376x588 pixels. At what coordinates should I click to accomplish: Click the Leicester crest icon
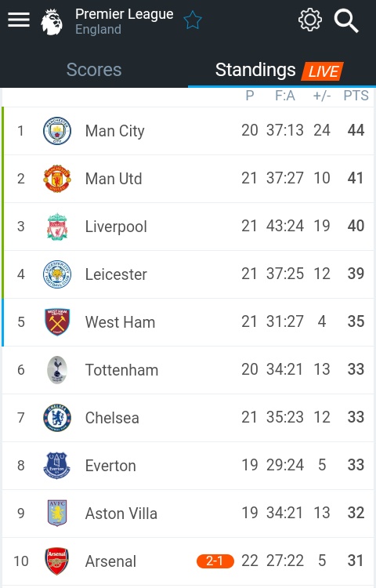point(57,274)
